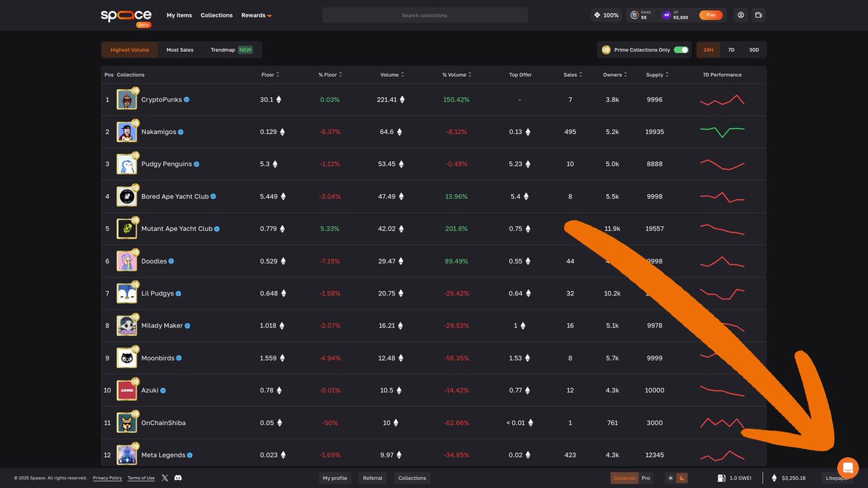Click the Rank badge icon in header
Image resolution: width=868 pixels, height=488 pixels.
pos(634,15)
